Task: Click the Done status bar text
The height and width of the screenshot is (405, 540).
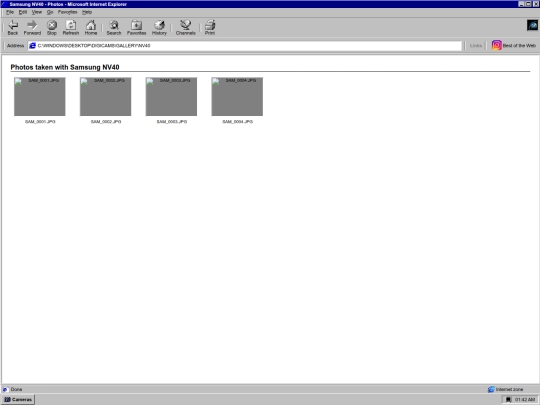Action: click(x=16, y=390)
